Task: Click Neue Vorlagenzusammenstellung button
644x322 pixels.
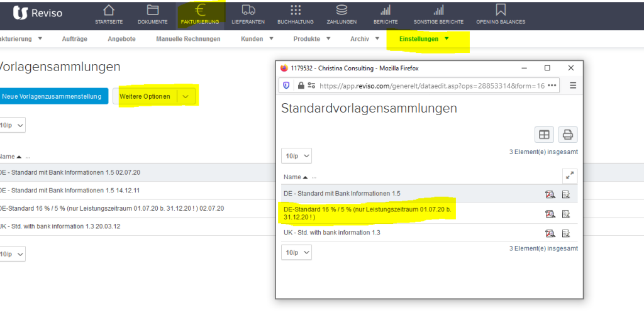Action: click(x=53, y=96)
